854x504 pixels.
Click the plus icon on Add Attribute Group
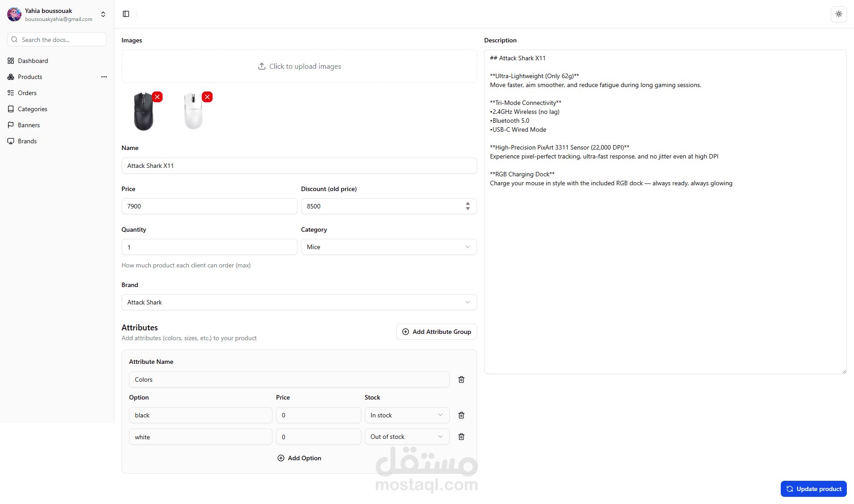(406, 332)
